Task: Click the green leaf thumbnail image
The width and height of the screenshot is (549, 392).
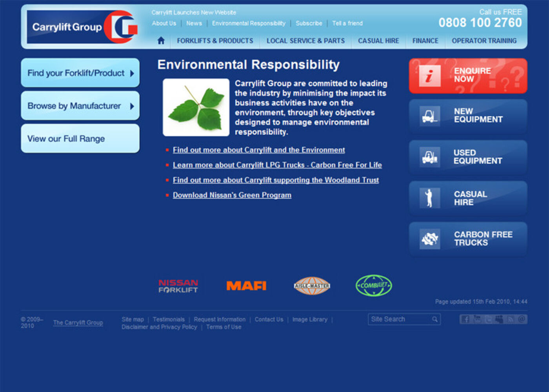Action: pos(196,107)
